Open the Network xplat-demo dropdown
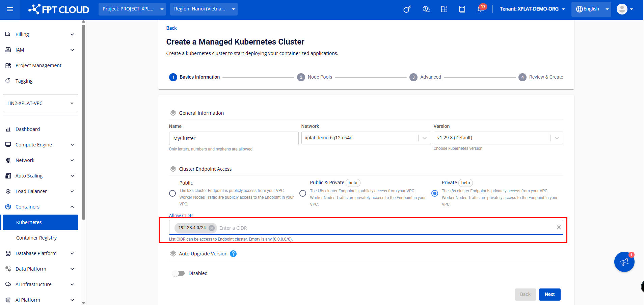The width and height of the screenshot is (644, 305). click(366, 138)
